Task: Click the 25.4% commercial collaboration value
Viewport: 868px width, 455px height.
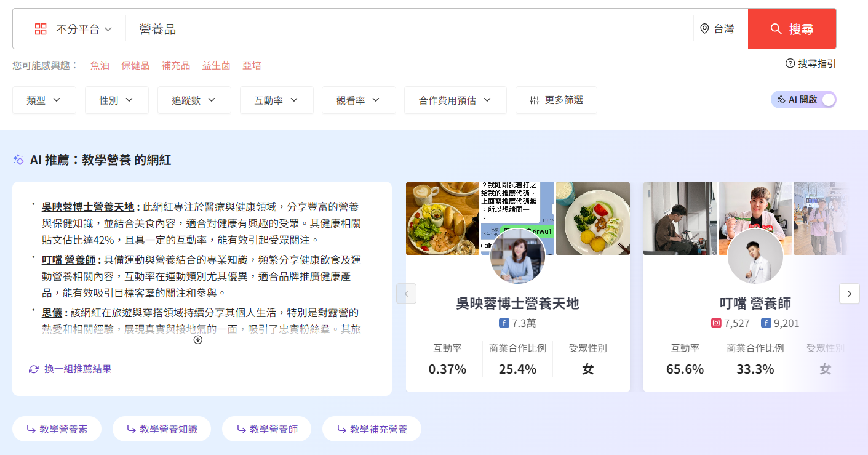Action: (x=517, y=369)
